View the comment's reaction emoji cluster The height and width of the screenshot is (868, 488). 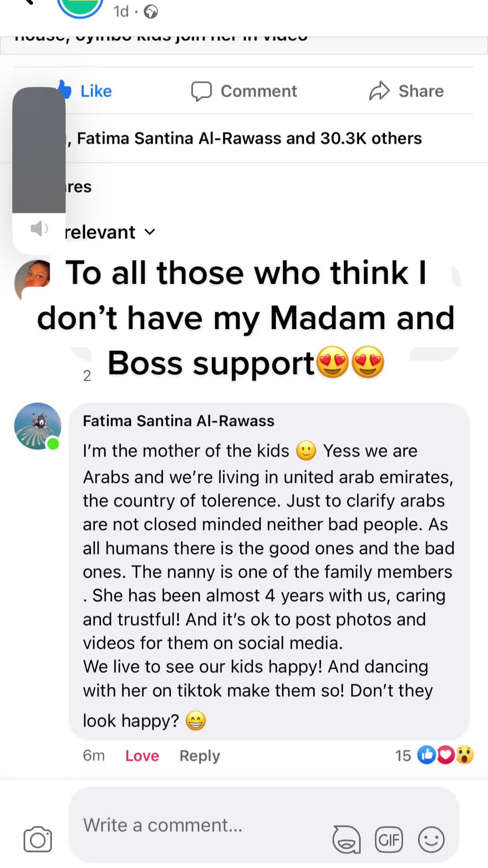coord(445,755)
